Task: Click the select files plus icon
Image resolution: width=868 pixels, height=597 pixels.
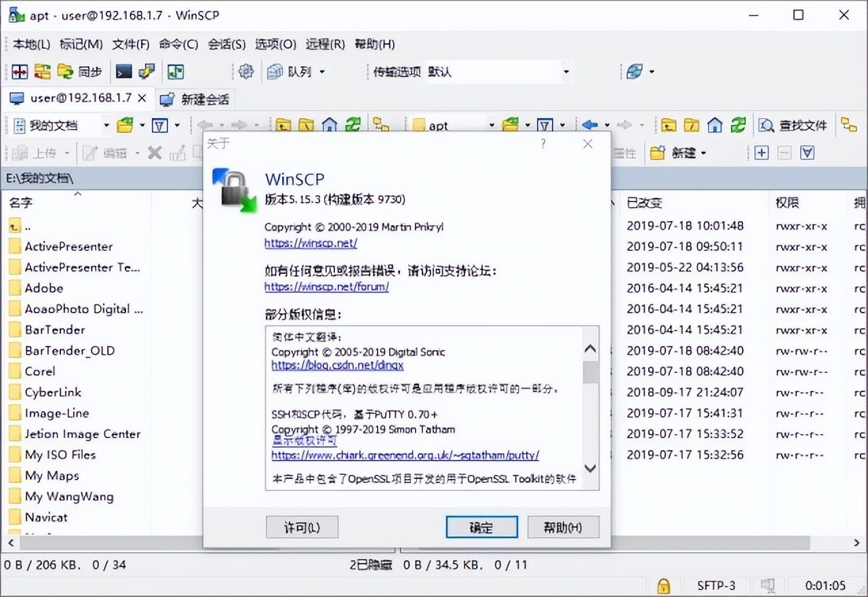Action: [762, 153]
